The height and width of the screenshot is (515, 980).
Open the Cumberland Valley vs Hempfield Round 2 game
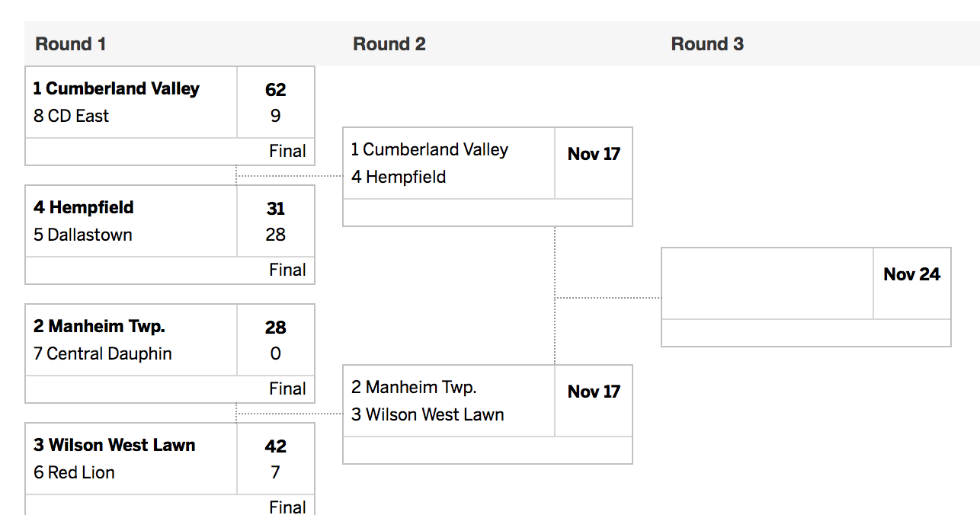(x=488, y=177)
